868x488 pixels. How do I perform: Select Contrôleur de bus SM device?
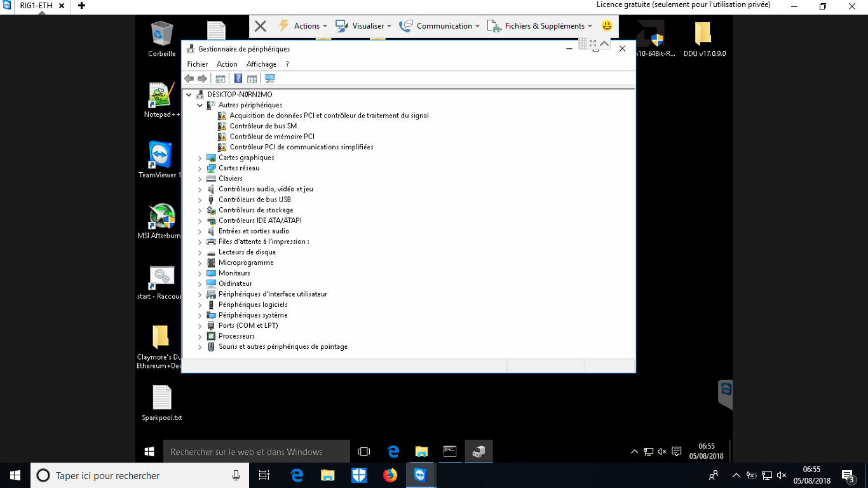263,126
